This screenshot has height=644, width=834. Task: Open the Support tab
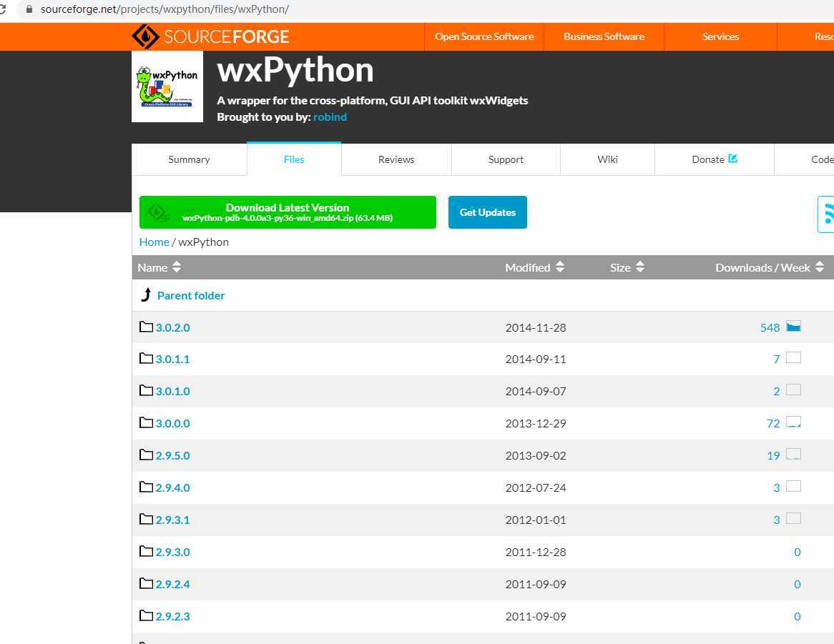point(506,159)
